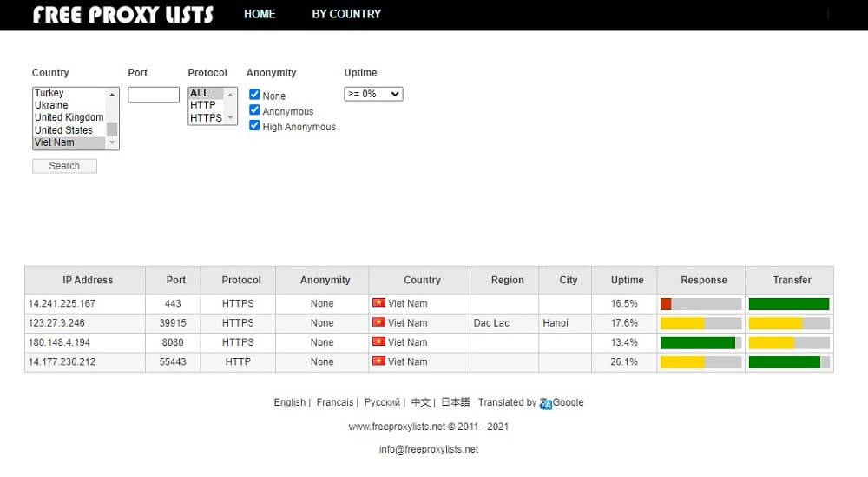The image size is (868, 477).
Task: Select Ukraine in the Country list
Action: coord(69,105)
